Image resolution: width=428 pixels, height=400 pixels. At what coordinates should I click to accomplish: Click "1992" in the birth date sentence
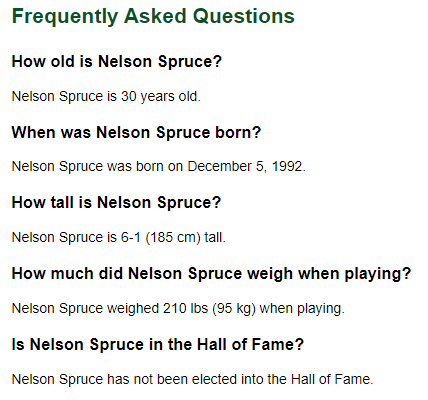(288, 166)
